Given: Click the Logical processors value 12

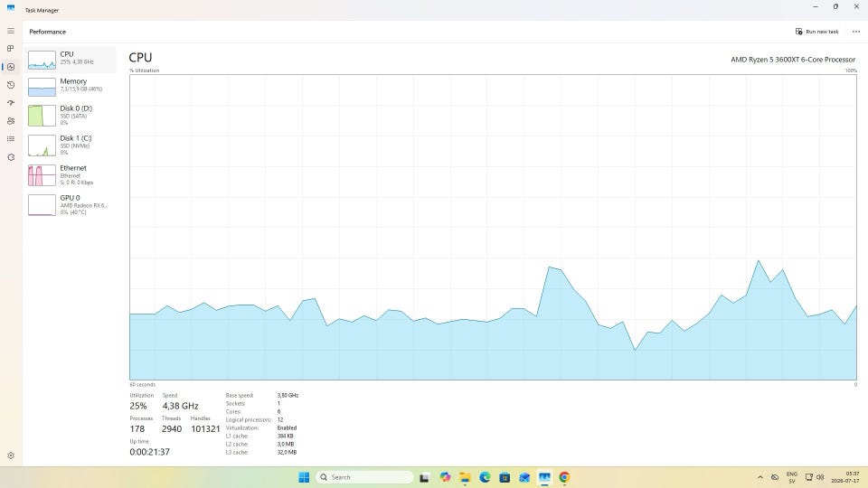Looking at the screenshot, I should pyautogui.click(x=280, y=420).
